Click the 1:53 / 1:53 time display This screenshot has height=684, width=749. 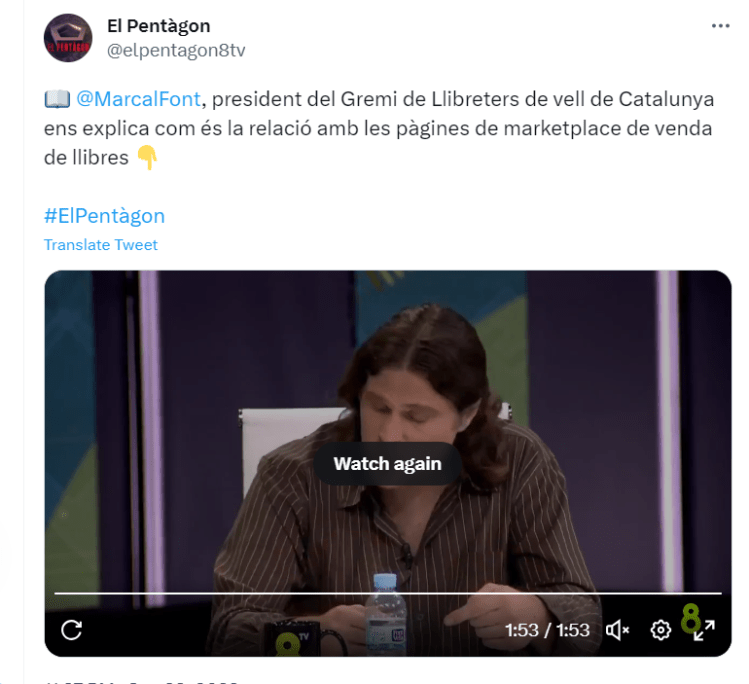[x=547, y=630]
